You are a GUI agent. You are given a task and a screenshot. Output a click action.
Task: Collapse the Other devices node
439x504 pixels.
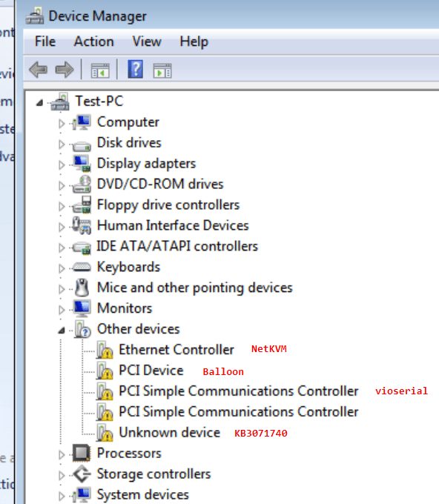tap(62, 330)
